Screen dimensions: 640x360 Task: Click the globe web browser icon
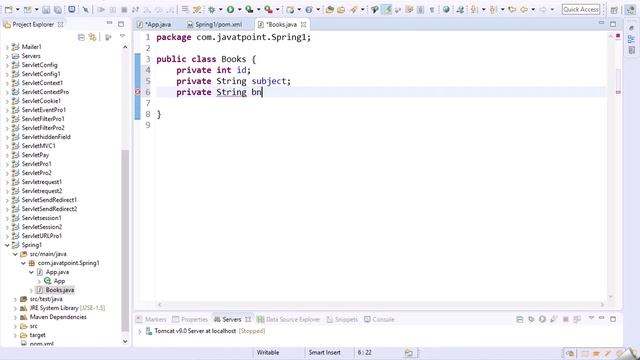tap(446, 9)
